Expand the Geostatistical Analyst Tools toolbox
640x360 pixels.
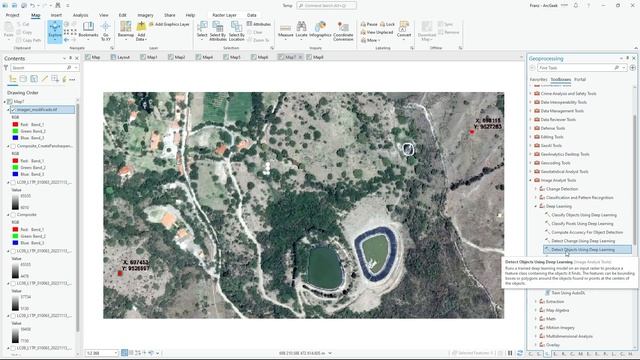(x=531, y=171)
